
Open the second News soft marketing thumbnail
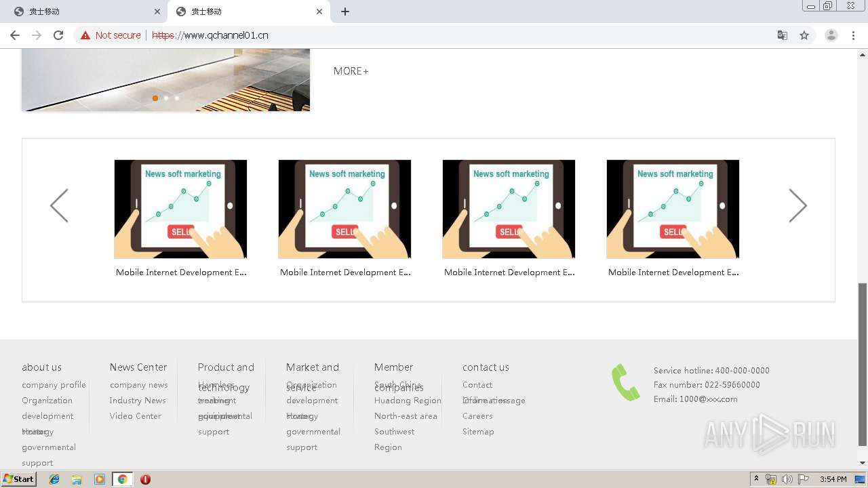[x=344, y=209]
